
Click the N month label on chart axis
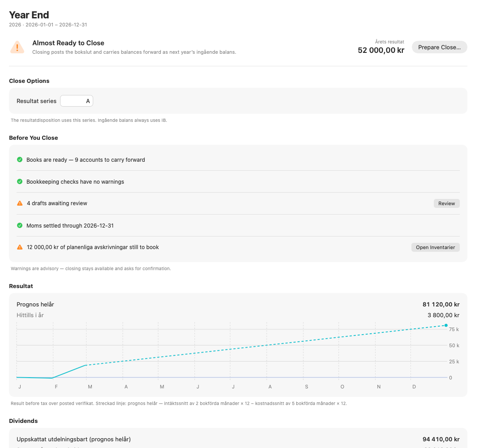(x=379, y=387)
